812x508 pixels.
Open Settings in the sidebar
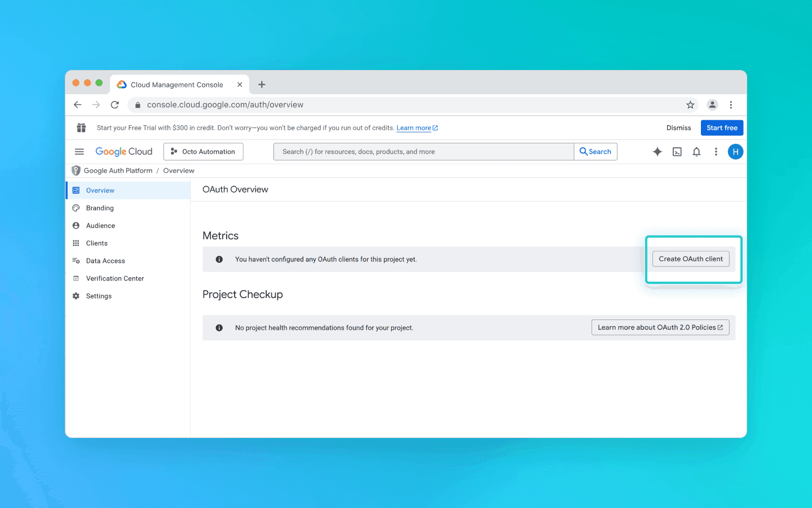99,296
